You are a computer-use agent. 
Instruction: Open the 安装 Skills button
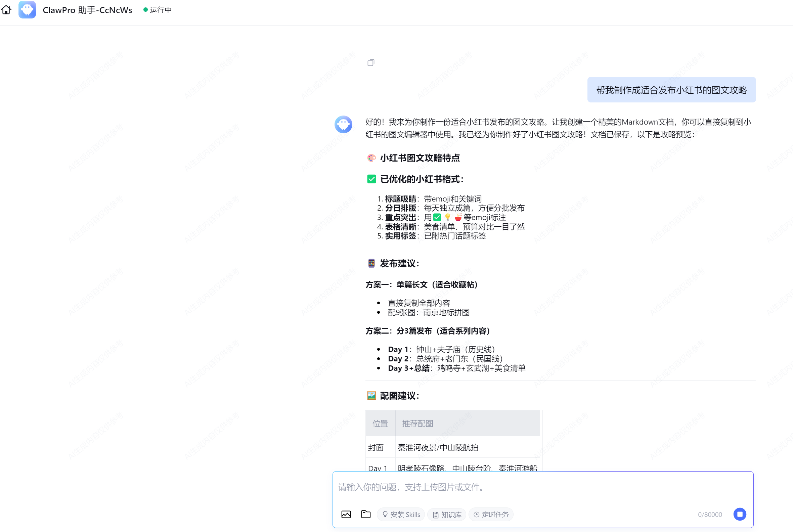point(401,514)
